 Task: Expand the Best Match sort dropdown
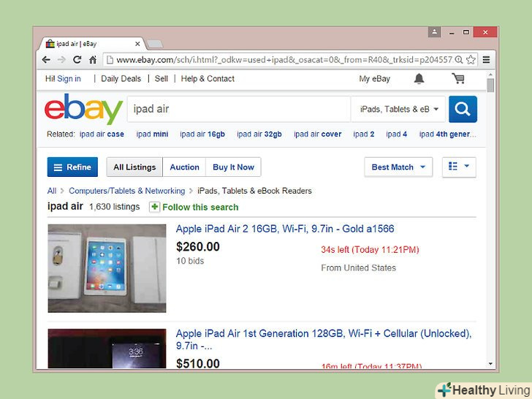pyautogui.click(x=398, y=167)
